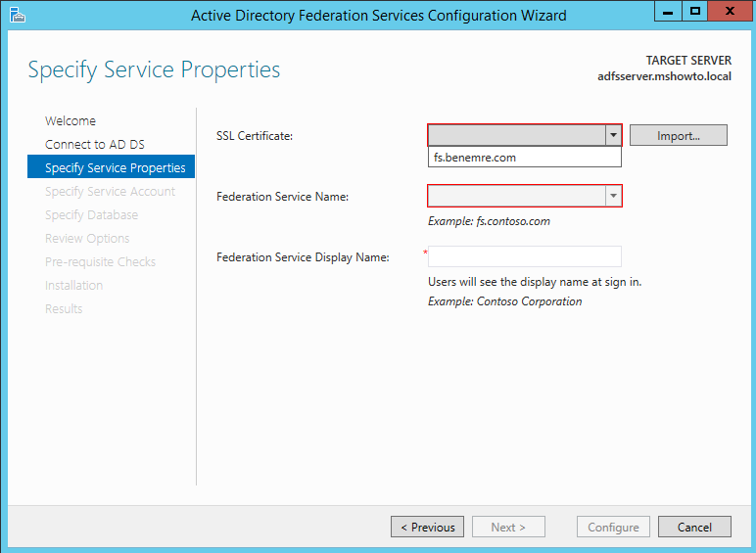Open the SSL Certificate dropdown arrow
Image resolution: width=756 pixels, height=553 pixels.
613,135
